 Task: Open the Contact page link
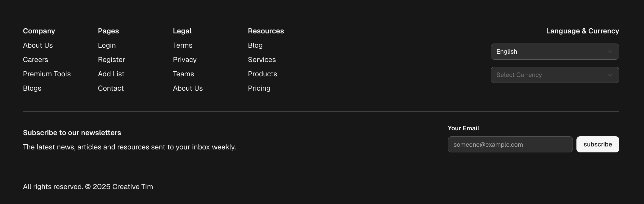click(x=111, y=88)
